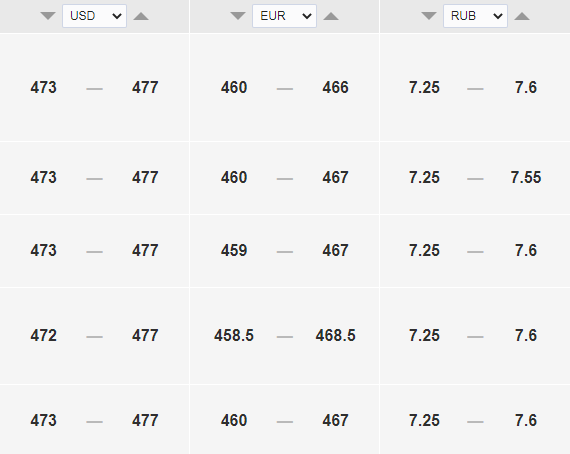Open the USD currency dropdown

tap(95, 16)
